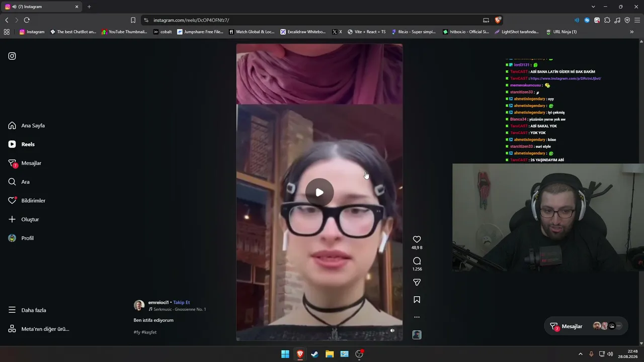Image resolution: width=644 pixels, height=362 pixels.
Task: Open the tab groups grid icon in the bookmarks bar
Action: tap(7, 32)
